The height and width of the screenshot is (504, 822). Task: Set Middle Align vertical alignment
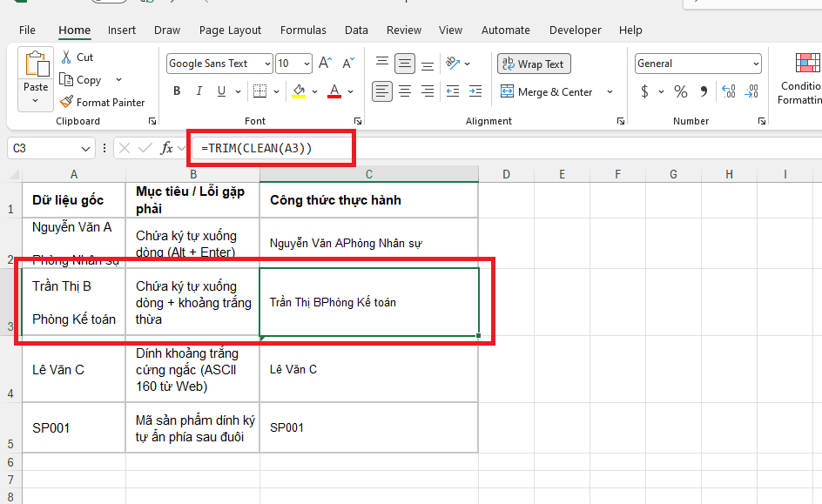405,64
